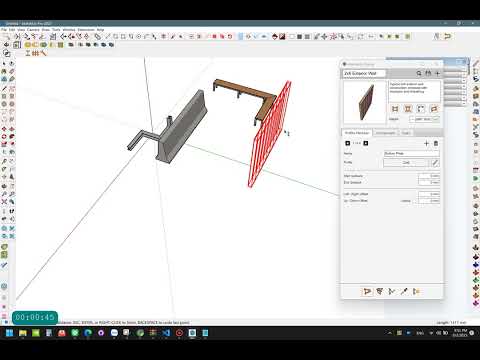Choose the Line pencil tool
480x360 pixels.
coord(4,88)
